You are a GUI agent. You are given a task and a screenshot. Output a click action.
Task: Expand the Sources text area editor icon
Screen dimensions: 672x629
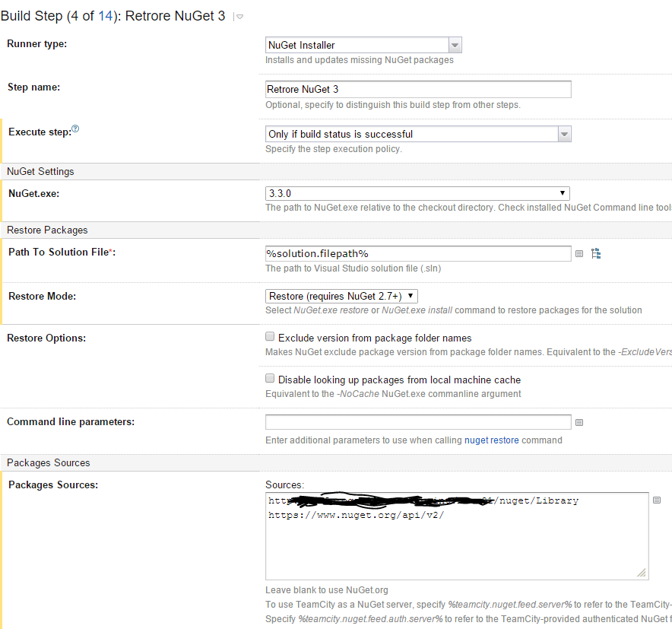(x=657, y=500)
